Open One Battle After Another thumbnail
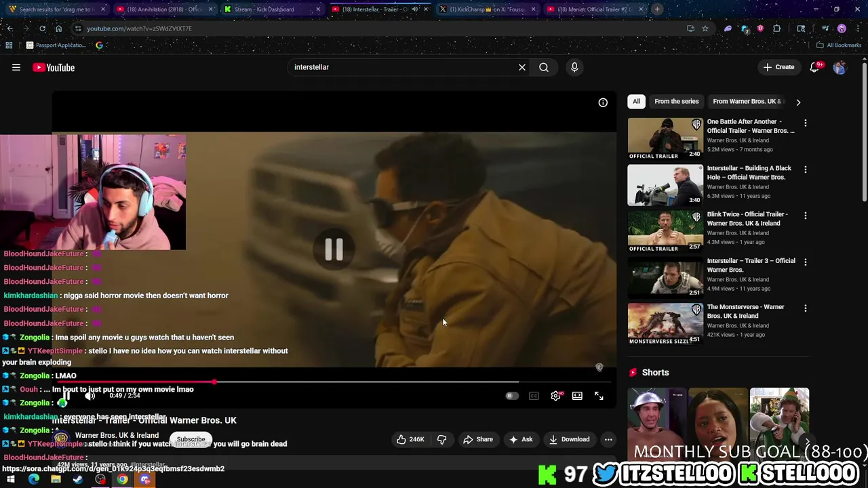Viewport: 868px width, 488px height. click(x=665, y=139)
